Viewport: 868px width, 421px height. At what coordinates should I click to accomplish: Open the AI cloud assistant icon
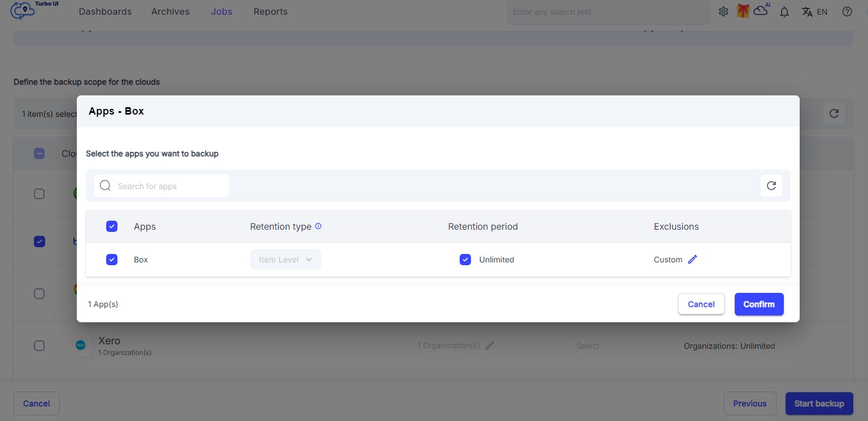(762, 10)
